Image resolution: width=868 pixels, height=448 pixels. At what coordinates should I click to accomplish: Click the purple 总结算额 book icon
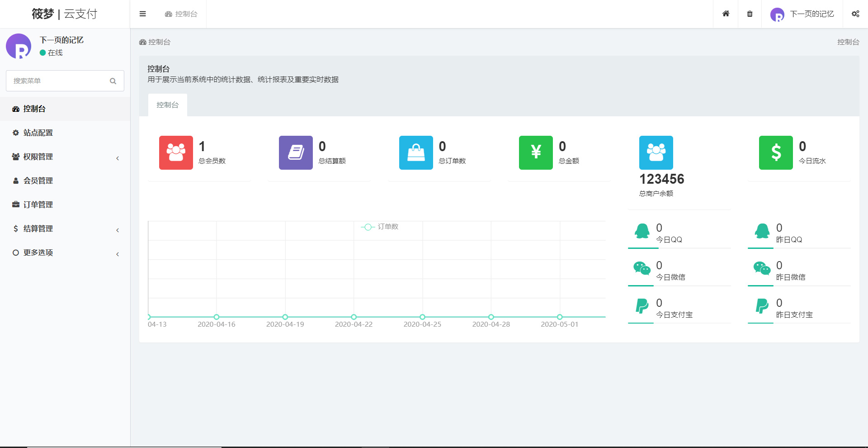296,153
